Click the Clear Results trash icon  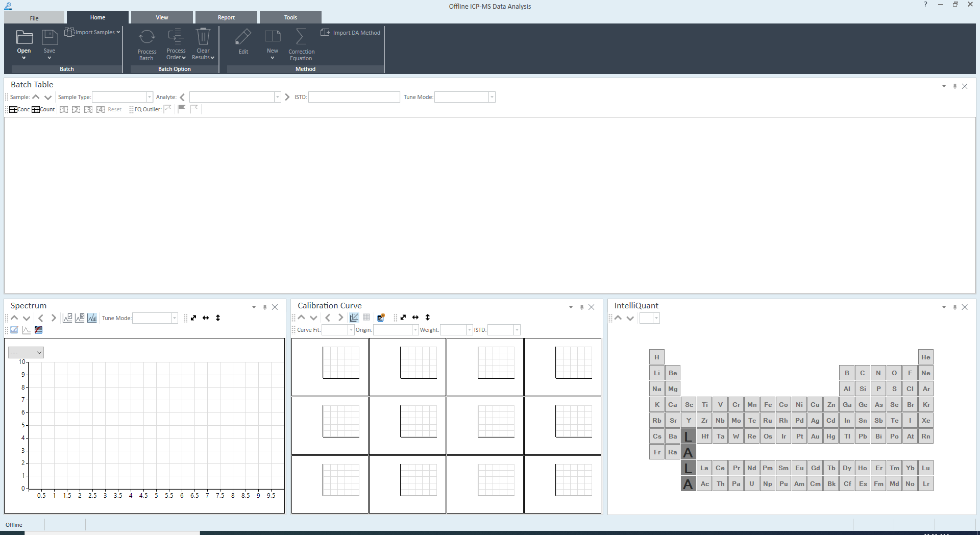203,37
